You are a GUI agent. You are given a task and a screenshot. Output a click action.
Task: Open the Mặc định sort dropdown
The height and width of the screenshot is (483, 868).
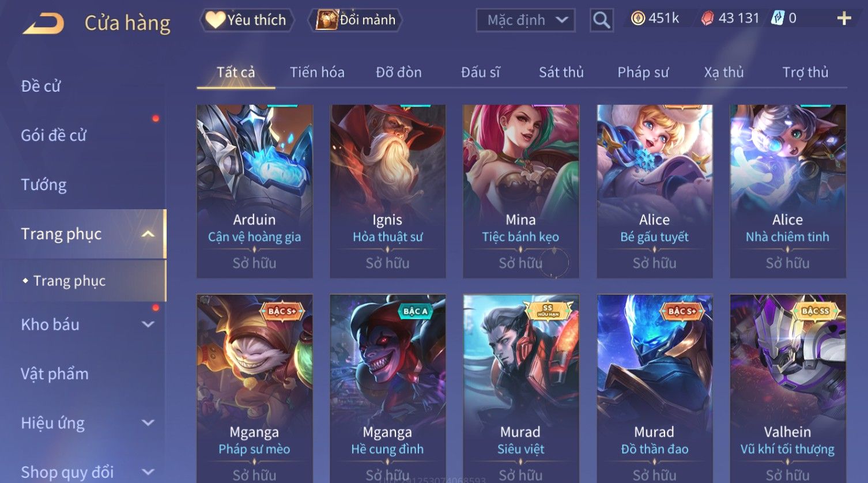click(x=526, y=21)
